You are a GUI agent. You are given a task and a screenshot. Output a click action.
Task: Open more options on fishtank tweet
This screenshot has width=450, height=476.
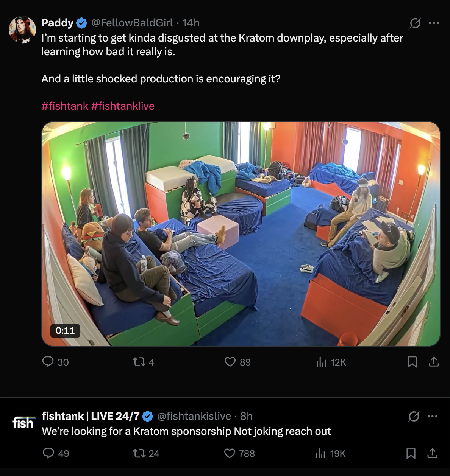433,416
